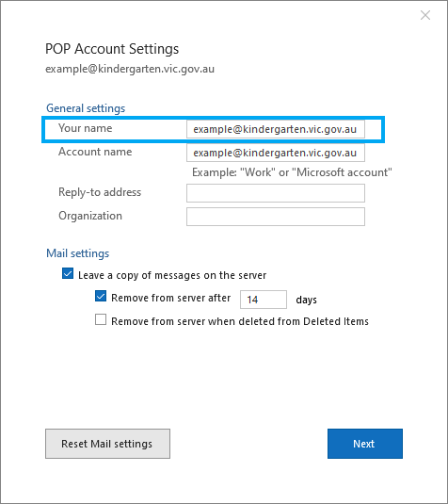The image size is (448, 504).
Task: Click the Your name text field
Action: point(276,129)
